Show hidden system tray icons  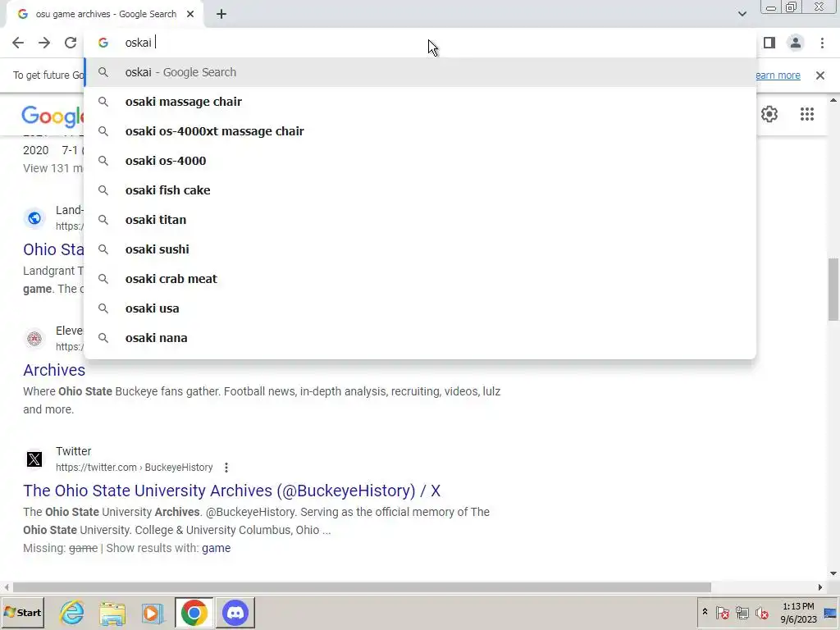(x=705, y=612)
